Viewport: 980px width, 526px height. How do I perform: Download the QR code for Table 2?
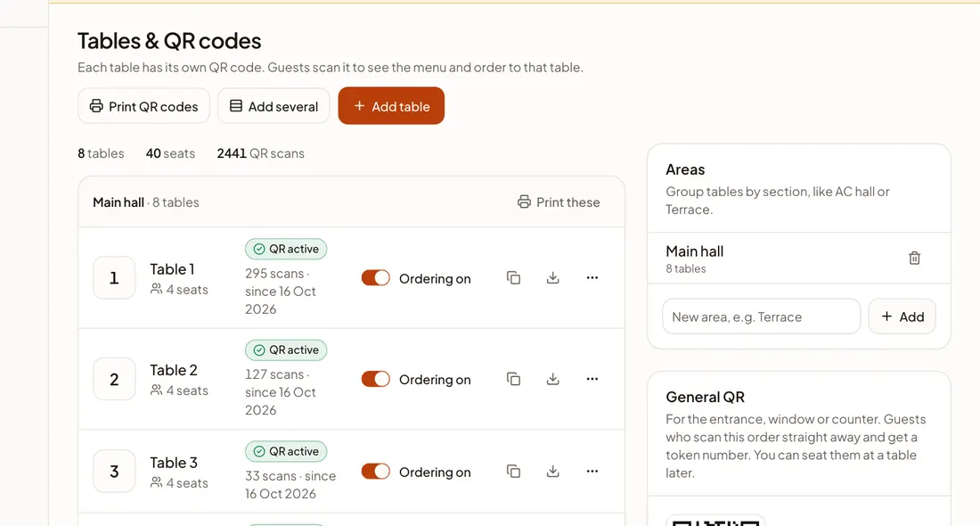553,379
